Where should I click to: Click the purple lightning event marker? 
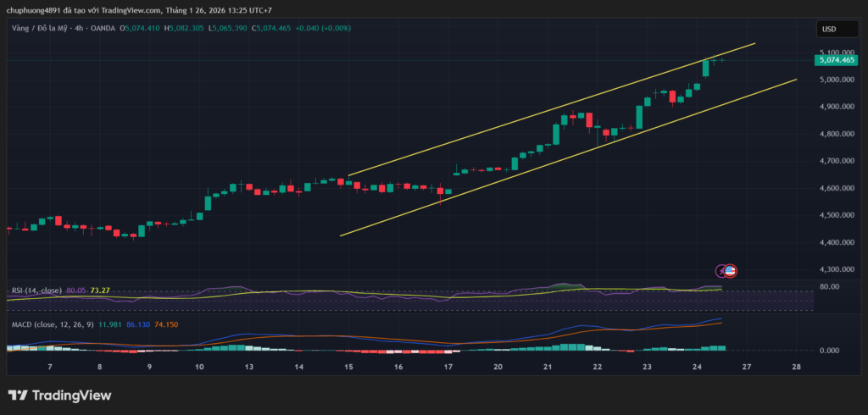point(721,271)
